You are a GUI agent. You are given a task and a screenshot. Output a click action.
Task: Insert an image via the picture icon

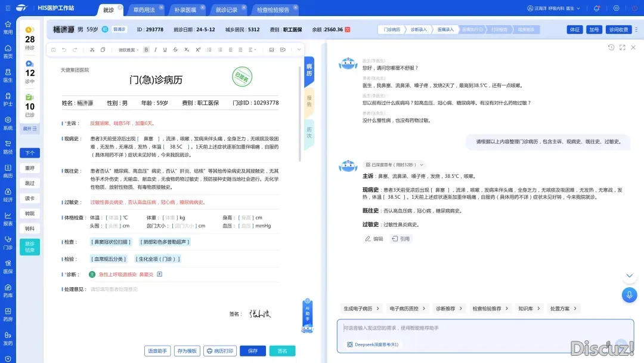[x=271, y=50]
